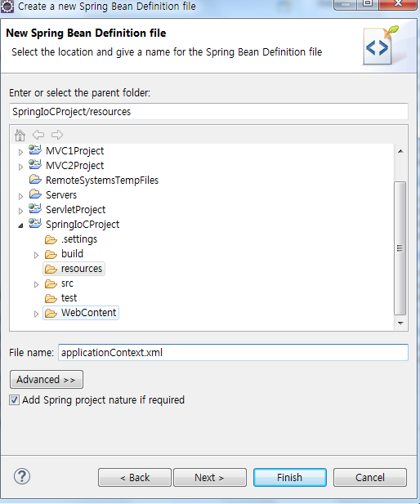420x504 pixels.
Task: Click the < Back button
Action: 135,477
